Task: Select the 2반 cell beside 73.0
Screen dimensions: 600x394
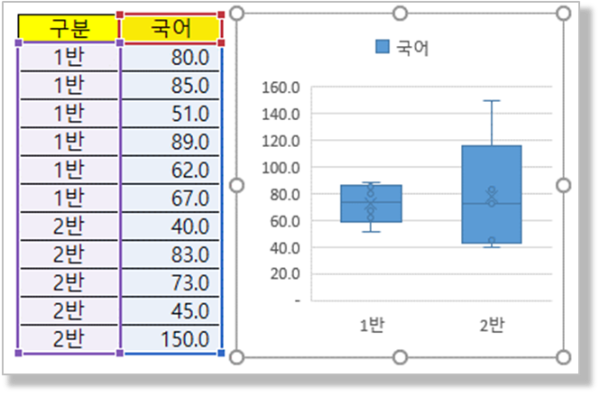Action: [69, 283]
